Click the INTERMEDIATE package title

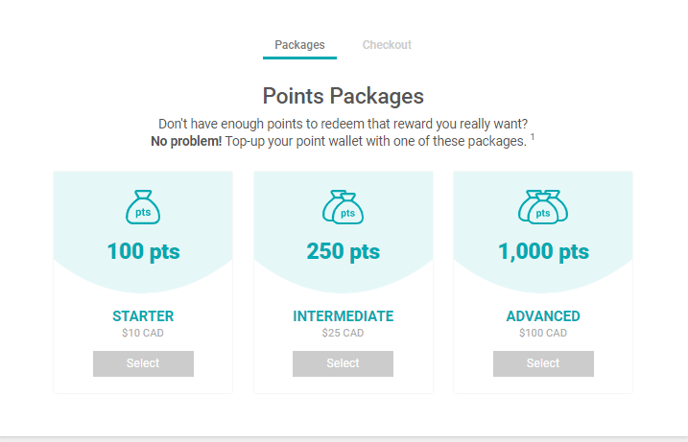[343, 316]
